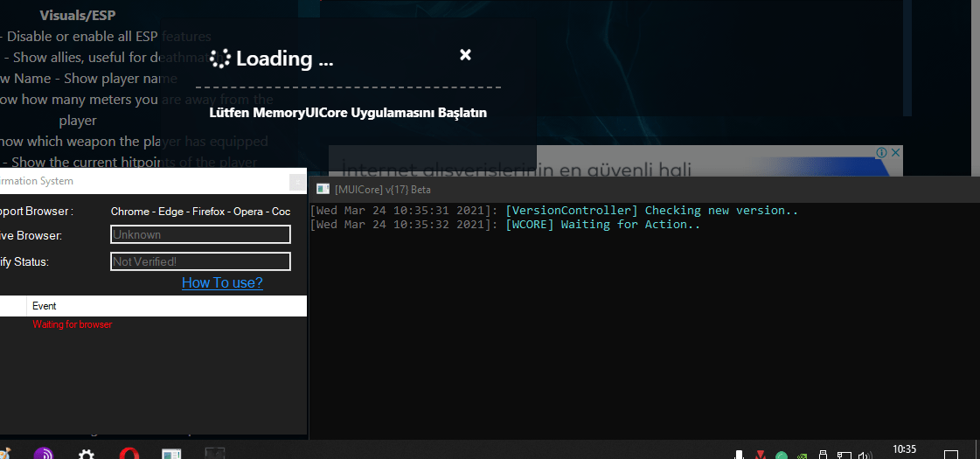
Task: Click the supported browsers list text
Action: pos(200,212)
